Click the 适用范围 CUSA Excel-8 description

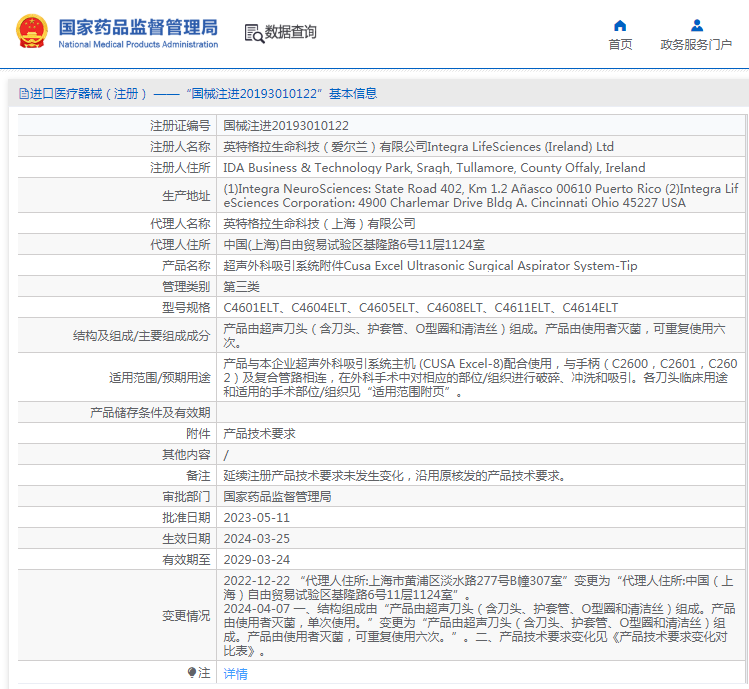point(481,377)
